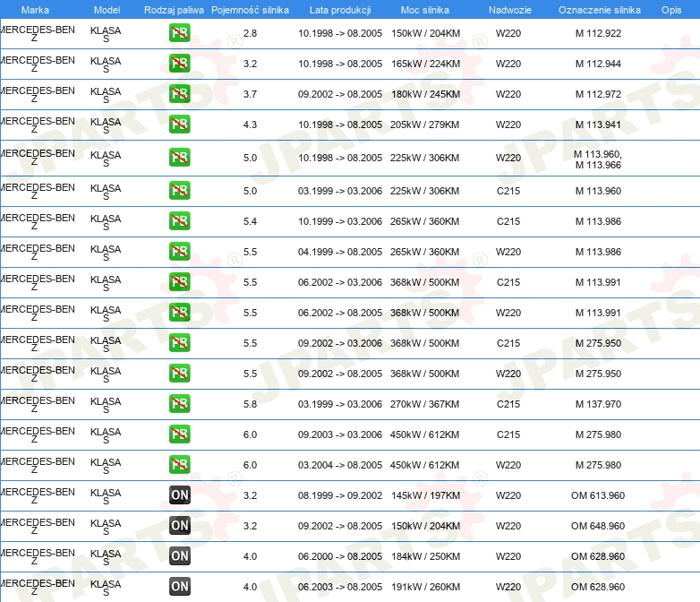Select engine code M 113.941
Image resolution: width=700 pixels, height=602 pixels.
tap(598, 125)
